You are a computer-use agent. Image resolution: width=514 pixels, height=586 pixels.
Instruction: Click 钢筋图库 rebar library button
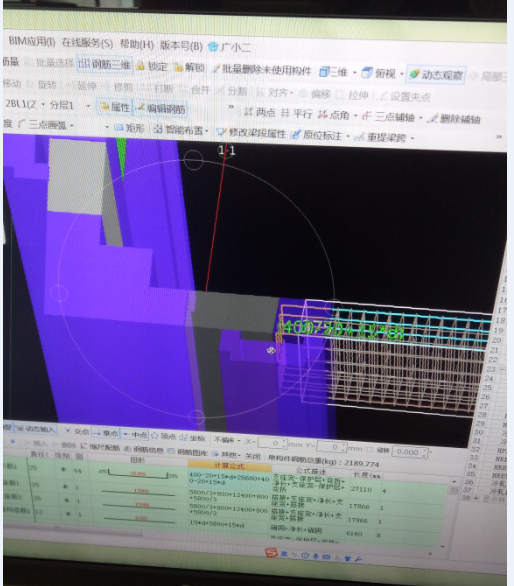pos(188,452)
